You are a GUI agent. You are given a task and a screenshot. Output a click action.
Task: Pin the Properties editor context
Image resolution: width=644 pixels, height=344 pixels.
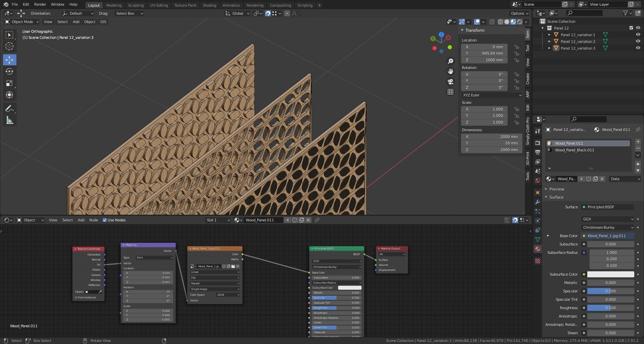coord(638,130)
